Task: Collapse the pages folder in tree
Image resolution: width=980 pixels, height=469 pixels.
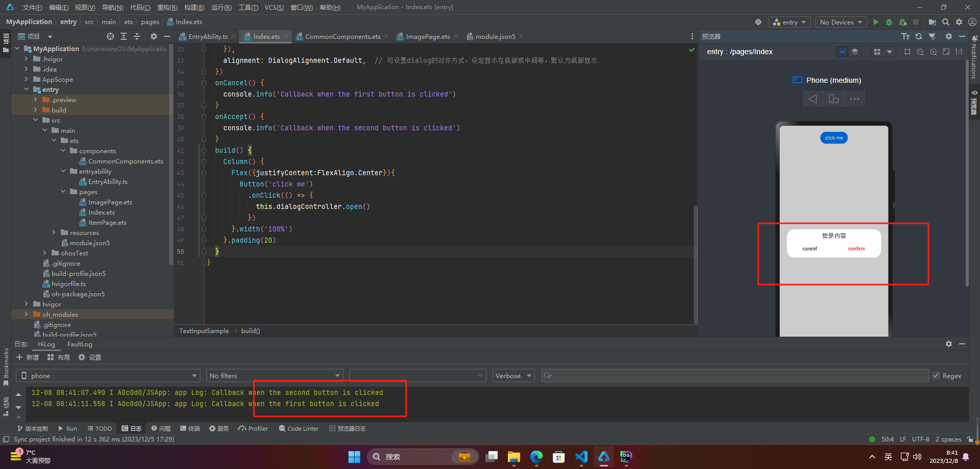Action: pos(63,192)
